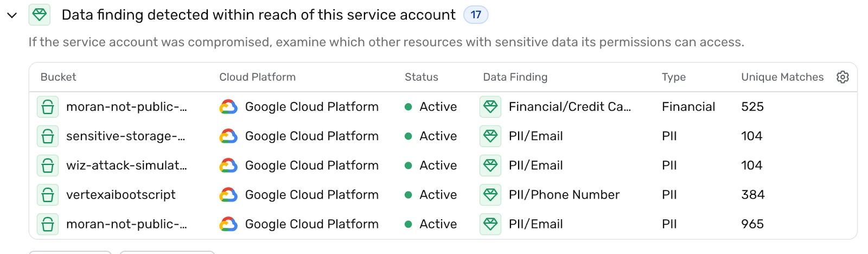The height and width of the screenshot is (254, 868).
Task: Click the Data Finding column header
Action: click(515, 77)
